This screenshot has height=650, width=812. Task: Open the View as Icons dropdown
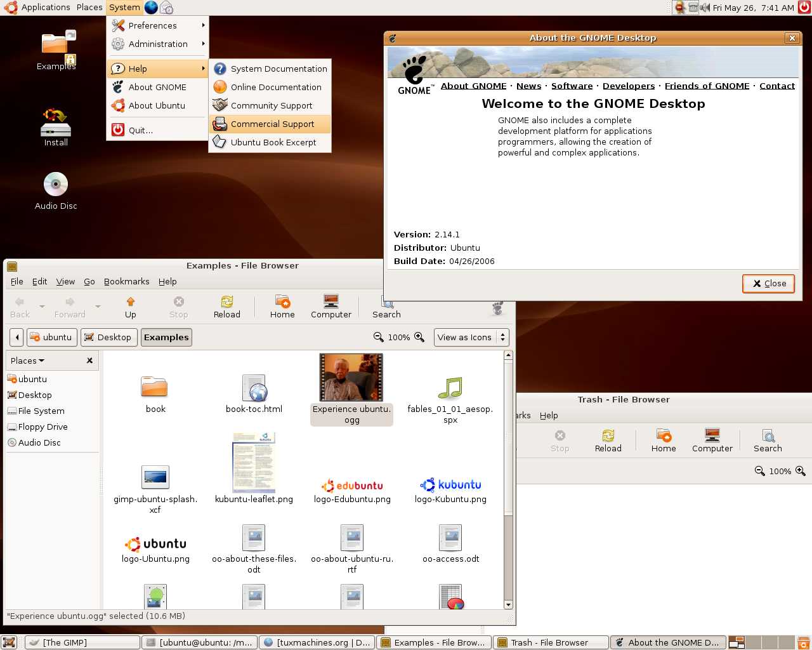[x=472, y=337]
